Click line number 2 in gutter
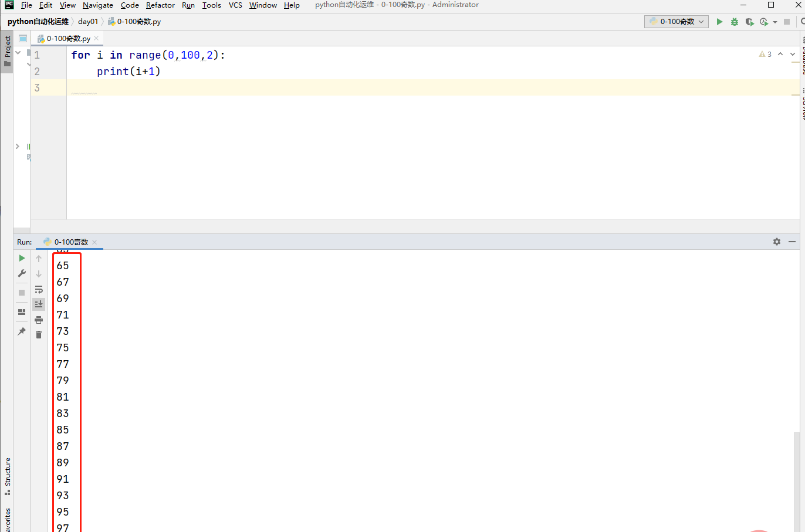805x532 pixels. pos(37,72)
